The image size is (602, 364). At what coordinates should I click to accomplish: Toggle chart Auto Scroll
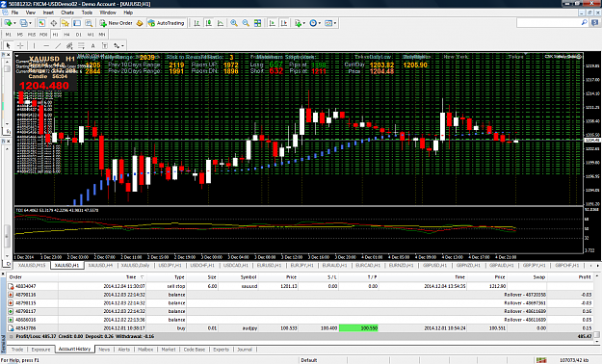pyautogui.click(x=273, y=23)
